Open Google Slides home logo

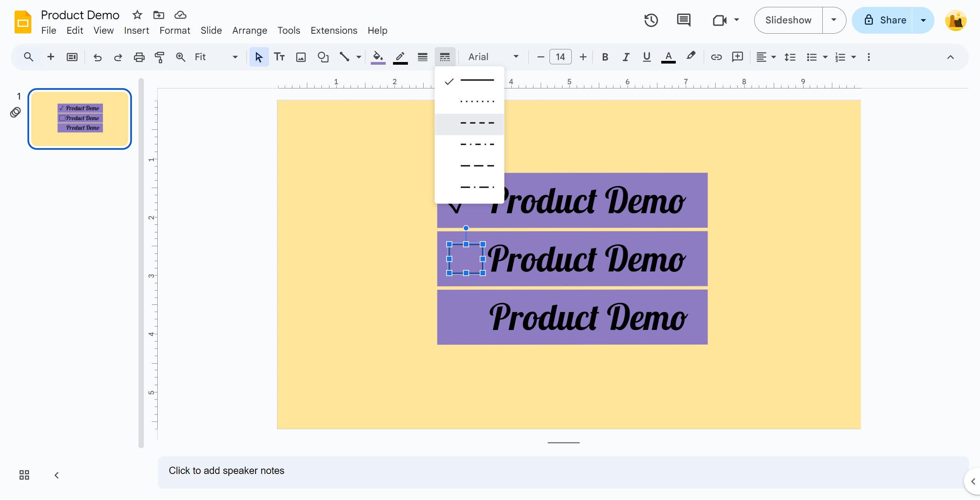tap(23, 22)
